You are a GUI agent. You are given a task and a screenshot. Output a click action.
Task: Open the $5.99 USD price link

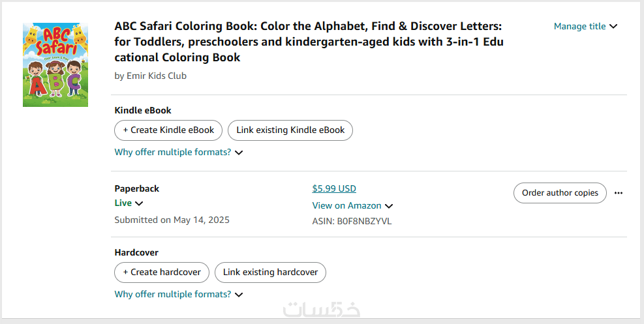click(334, 189)
